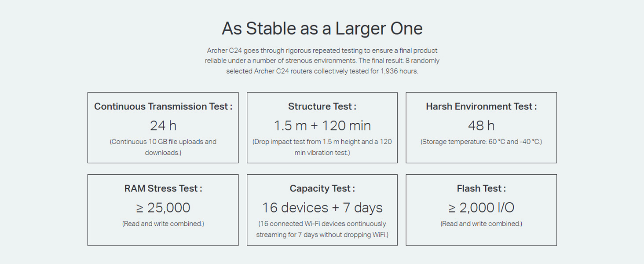Viewport: 644px width, 264px height.
Task: Click the 10 GB file uploads description
Action: (163, 147)
